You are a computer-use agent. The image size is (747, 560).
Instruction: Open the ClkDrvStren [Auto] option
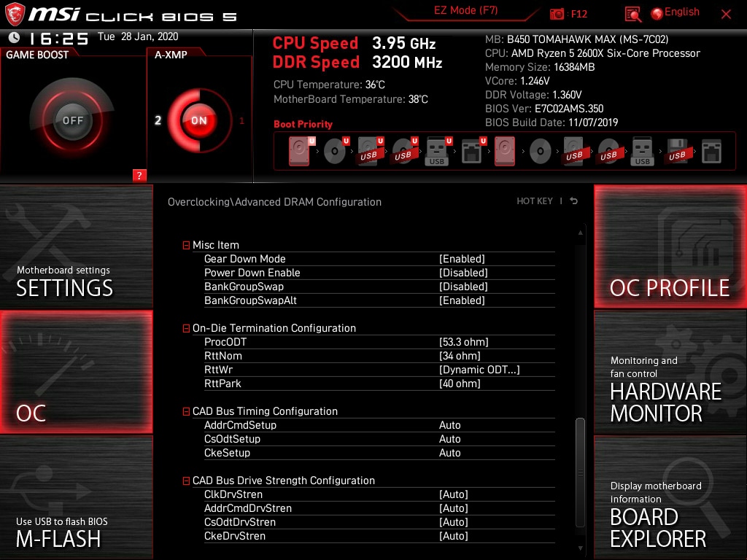[379, 494]
